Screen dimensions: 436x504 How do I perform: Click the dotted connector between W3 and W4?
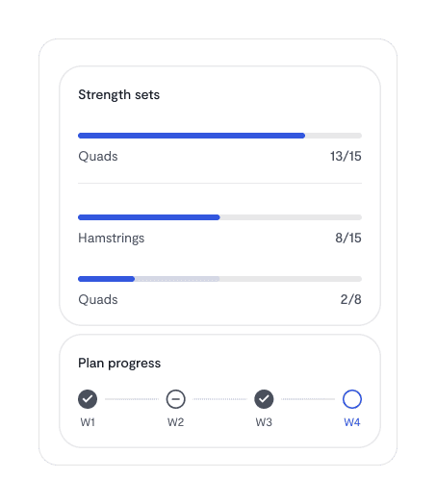click(308, 399)
